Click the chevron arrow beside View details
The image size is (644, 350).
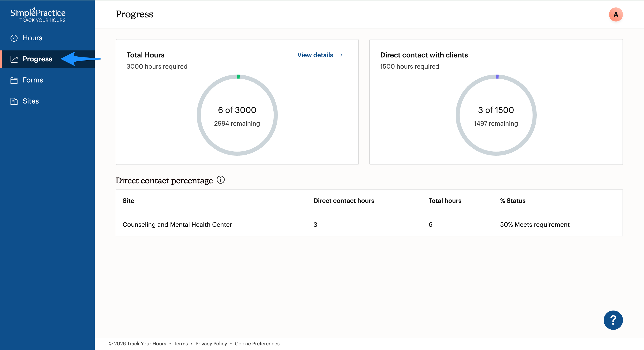341,55
